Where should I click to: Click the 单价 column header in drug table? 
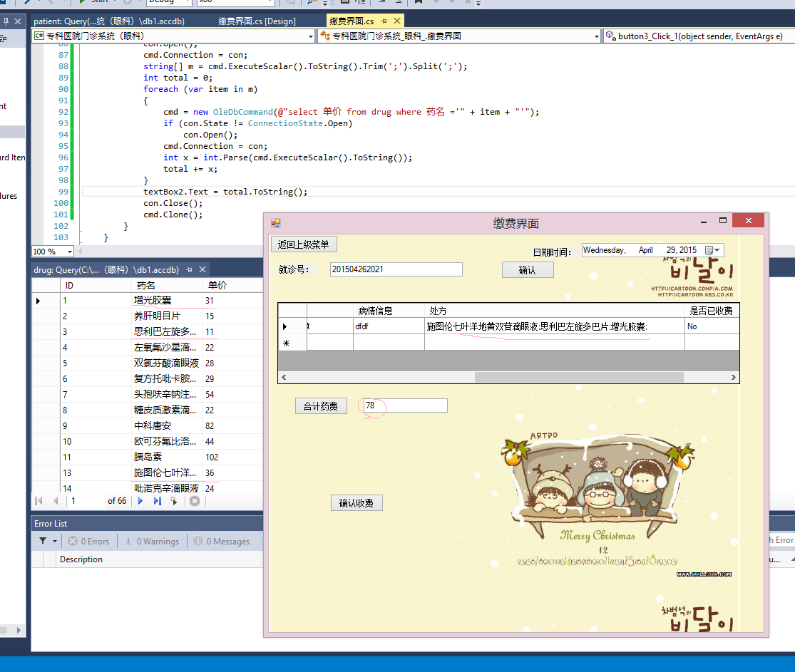coord(232,285)
